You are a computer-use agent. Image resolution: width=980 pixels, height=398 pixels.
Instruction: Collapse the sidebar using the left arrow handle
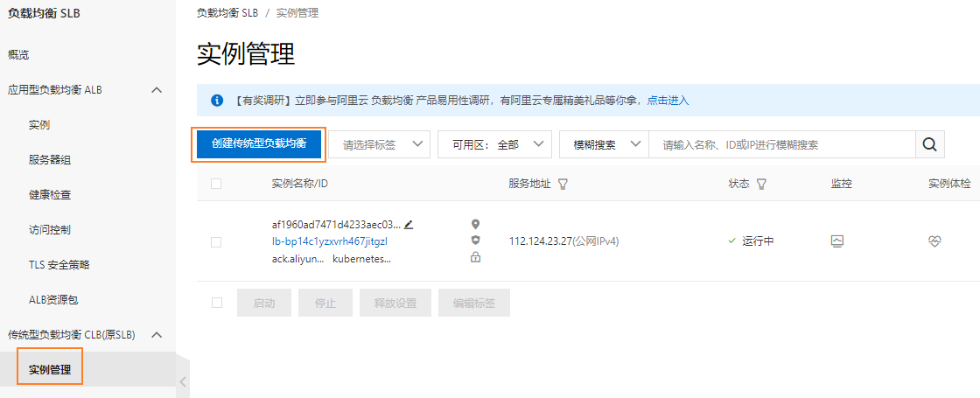183,381
